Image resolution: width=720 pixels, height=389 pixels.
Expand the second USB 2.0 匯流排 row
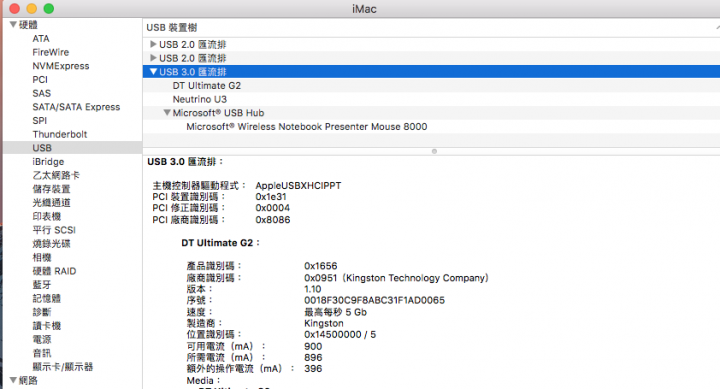[x=153, y=58]
